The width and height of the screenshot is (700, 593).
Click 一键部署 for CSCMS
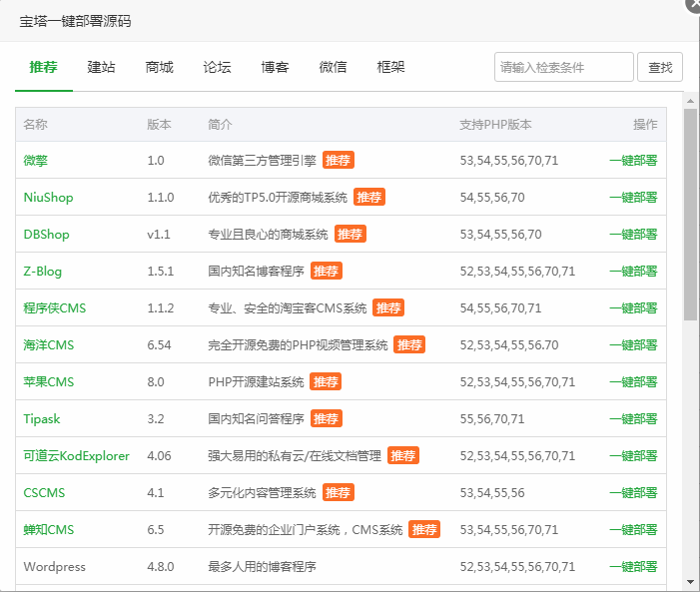(633, 493)
